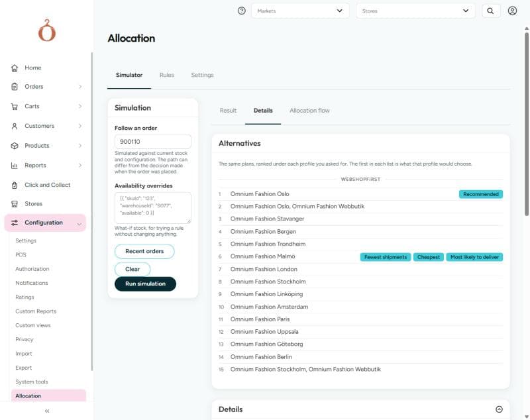Expand the Products submenu chevron
This screenshot has width=530, height=420.
pos(80,146)
